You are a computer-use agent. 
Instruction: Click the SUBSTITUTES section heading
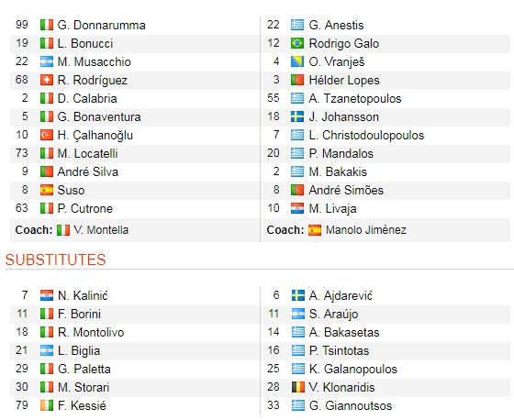[55, 260]
